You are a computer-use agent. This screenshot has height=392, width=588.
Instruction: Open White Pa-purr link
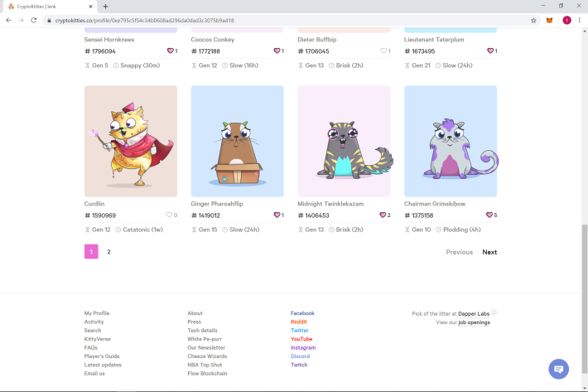[205, 339]
